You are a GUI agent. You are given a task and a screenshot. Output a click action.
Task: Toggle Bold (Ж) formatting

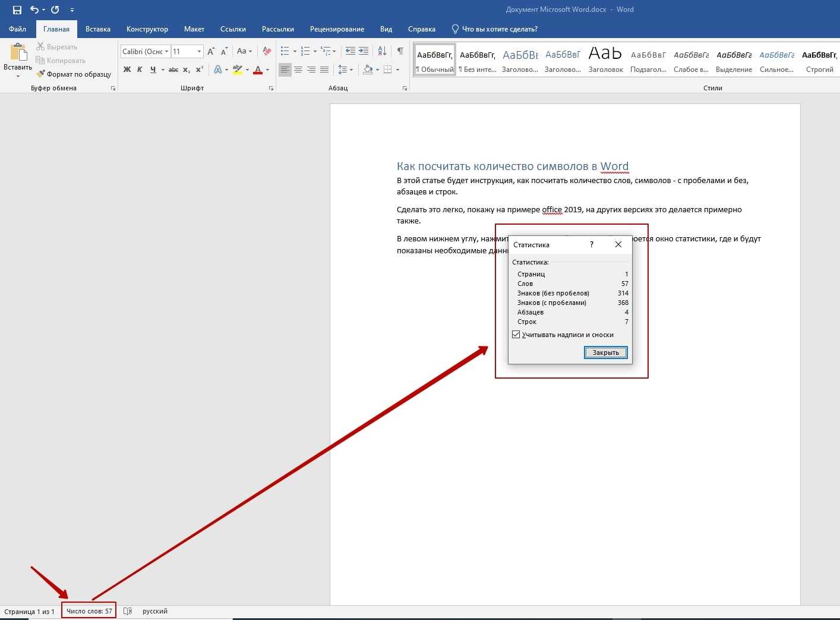(127, 70)
